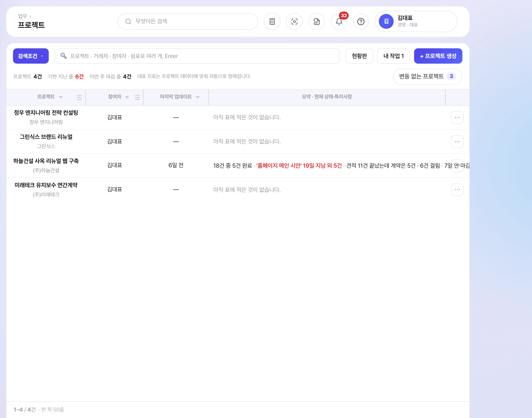
Task: Sort by 참여자 column arrow
Action: (127, 97)
